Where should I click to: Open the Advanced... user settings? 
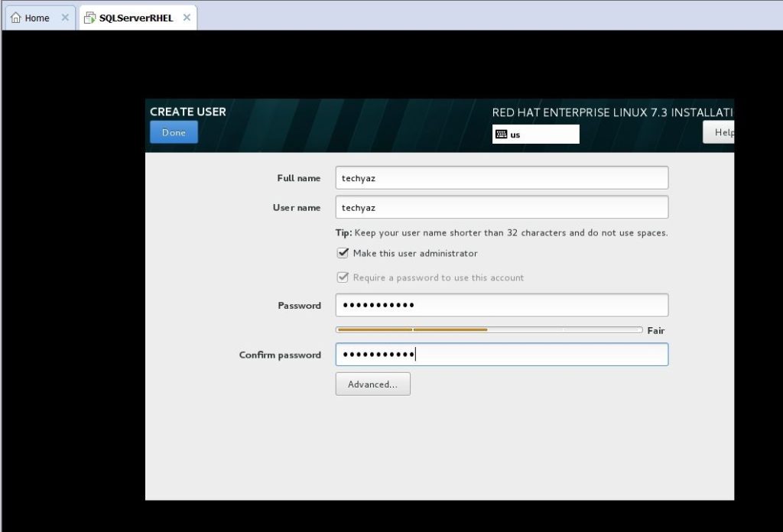pyautogui.click(x=372, y=384)
